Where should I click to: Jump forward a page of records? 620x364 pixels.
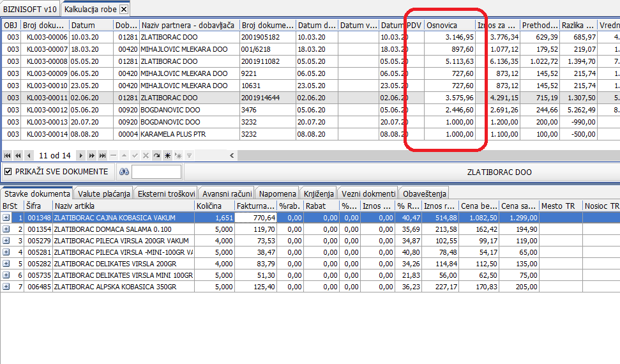(x=92, y=155)
